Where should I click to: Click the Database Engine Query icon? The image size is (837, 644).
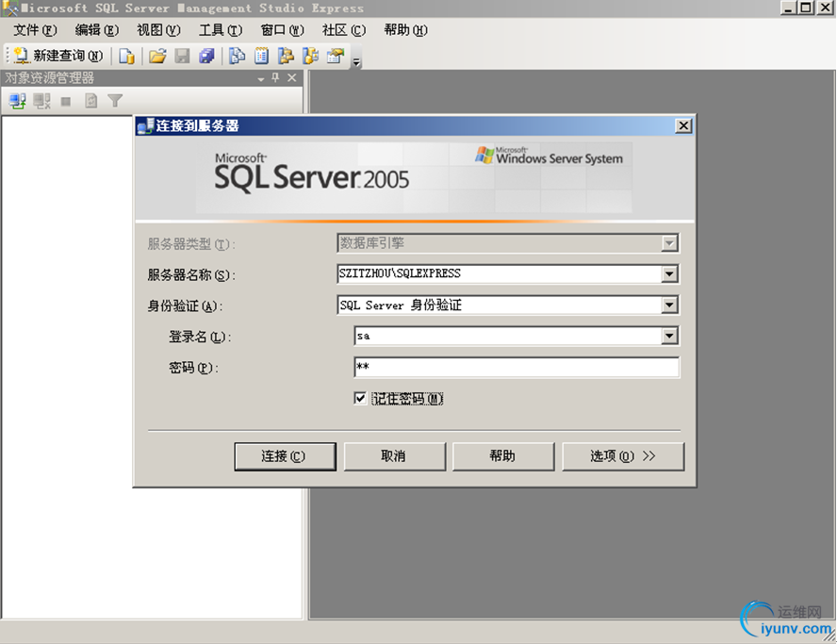click(x=127, y=56)
